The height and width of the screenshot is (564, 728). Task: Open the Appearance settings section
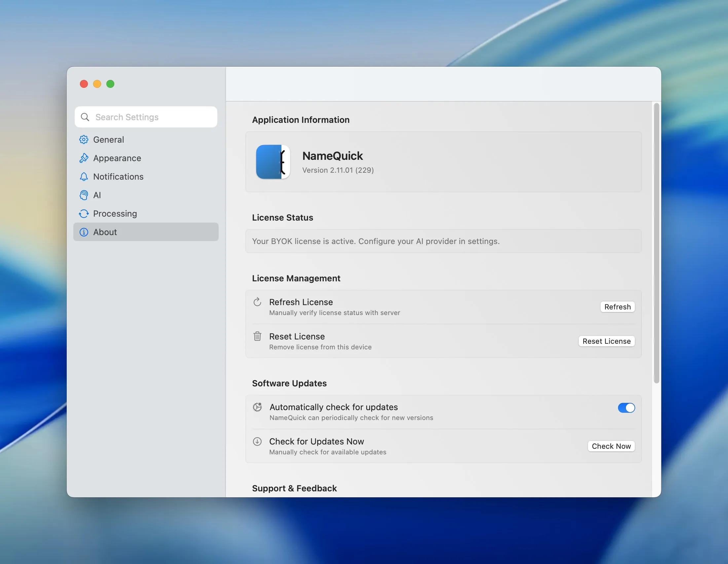pyautogui.click(x=117, y=158)
